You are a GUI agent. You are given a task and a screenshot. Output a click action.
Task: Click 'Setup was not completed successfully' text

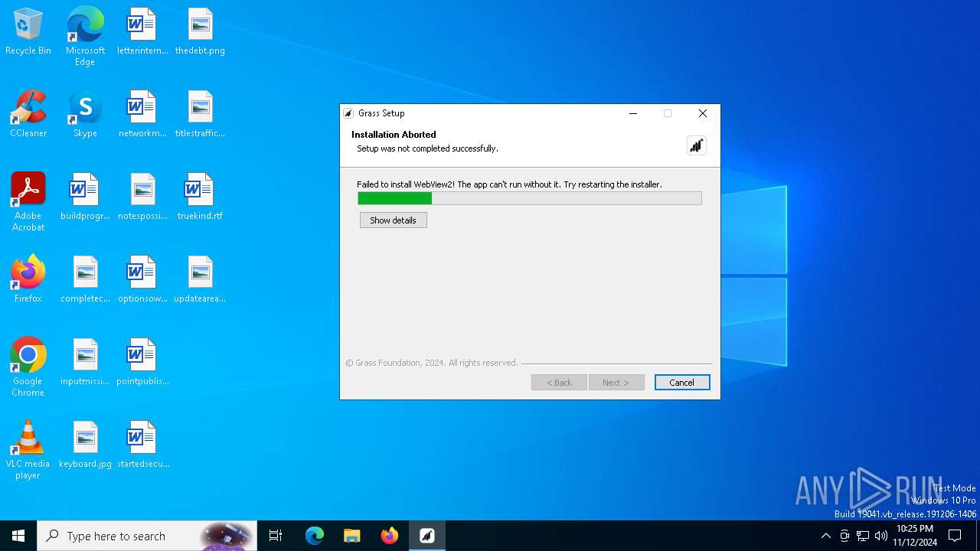pos(427,148)
